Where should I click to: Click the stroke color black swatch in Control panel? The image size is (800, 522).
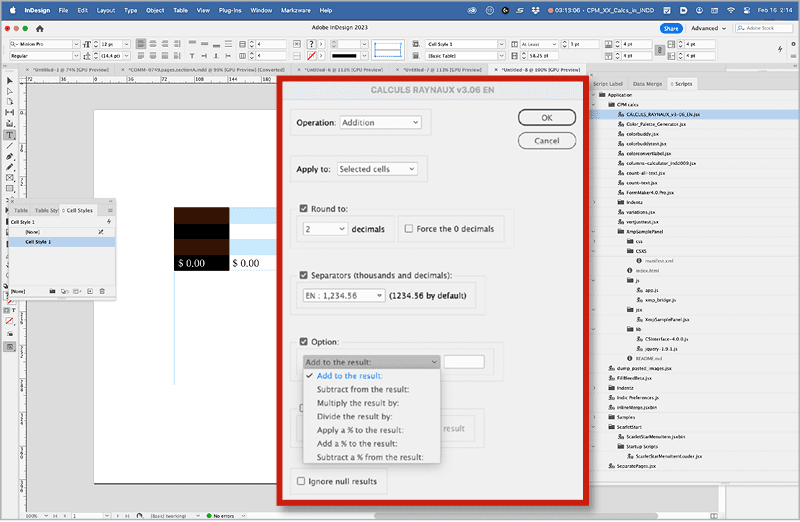pyautogui.click(x=344, y=56)
